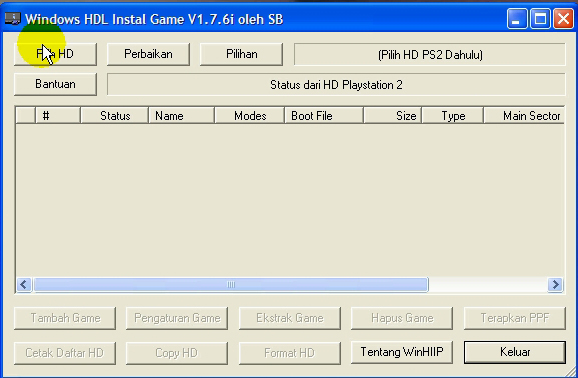Click the horizontal scrollbar thumb
This screenshot has width=578, height=378.
click(231, 285)
